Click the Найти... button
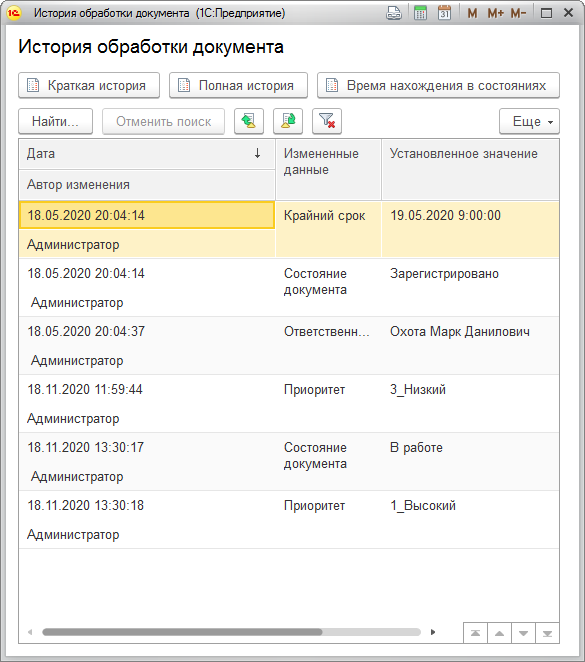 tap(55, 121)
